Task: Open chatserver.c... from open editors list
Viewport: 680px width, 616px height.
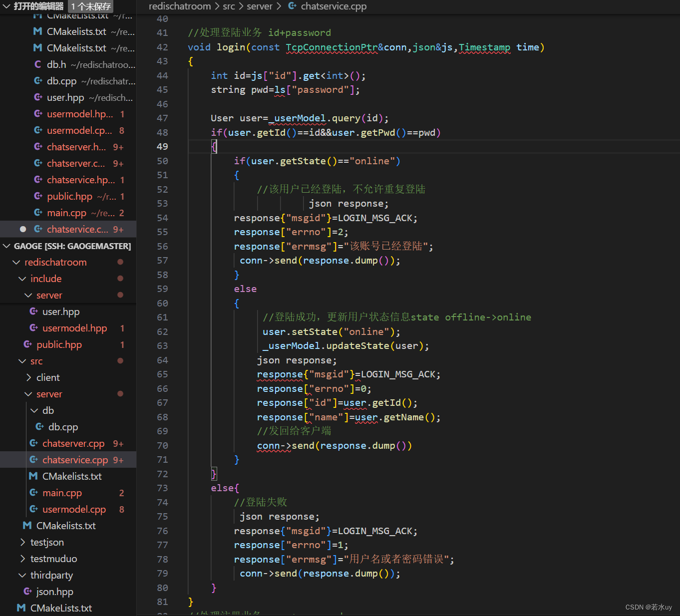Action: pos(76,163)
